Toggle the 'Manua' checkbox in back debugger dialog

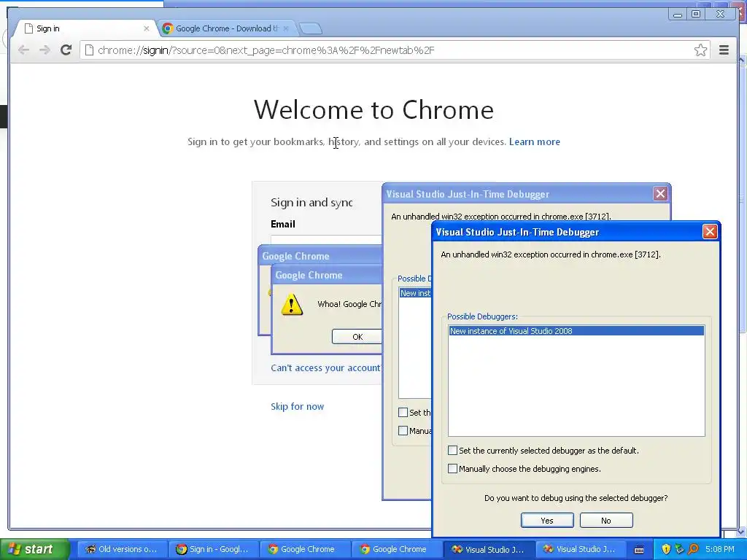click(x=403, y=430)
